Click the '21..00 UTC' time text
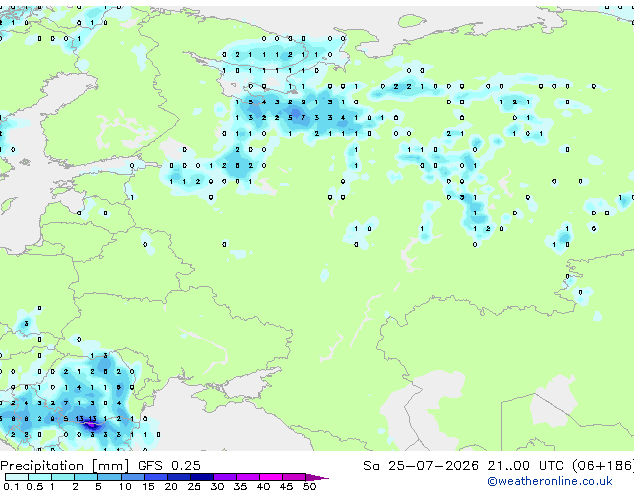This screenshot has width=634, height=490. [525, 466]
